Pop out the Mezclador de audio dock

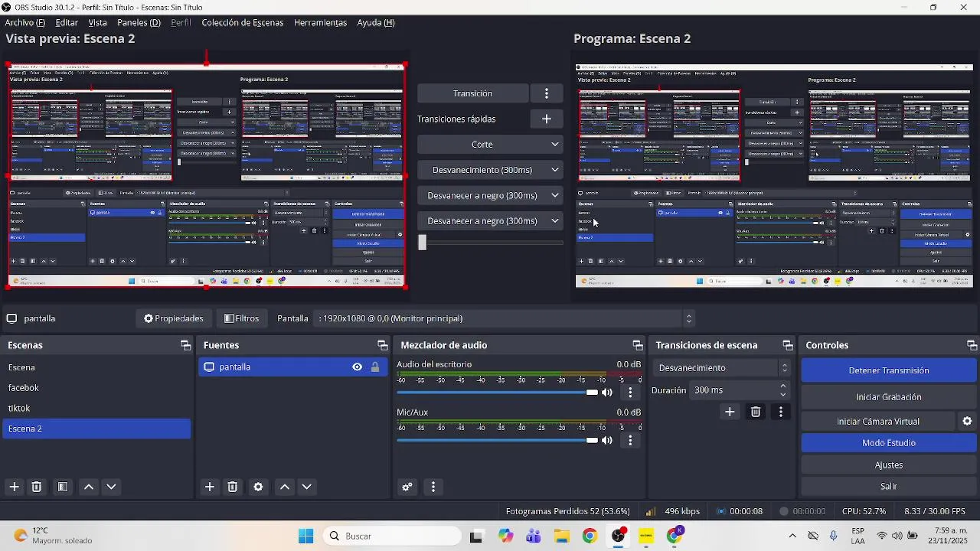(x=637, y=345)
